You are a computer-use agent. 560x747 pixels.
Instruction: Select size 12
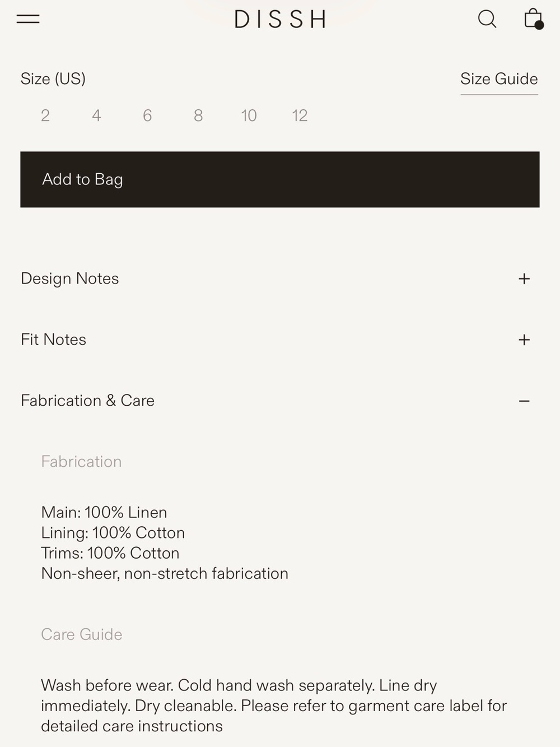tap(300, 115)
